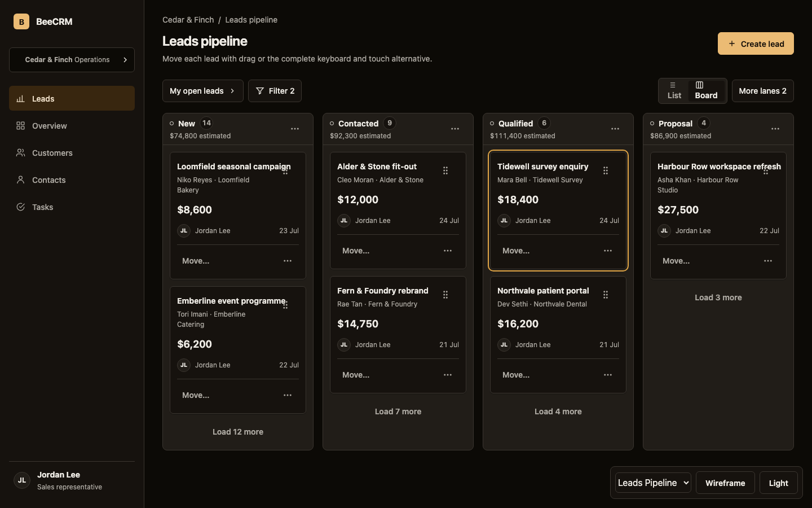Image resolution: width=812 pixels, height=508 pixels.
Task: Click the Cedar & Finch breadcrumb link
Action: [188, 20]
